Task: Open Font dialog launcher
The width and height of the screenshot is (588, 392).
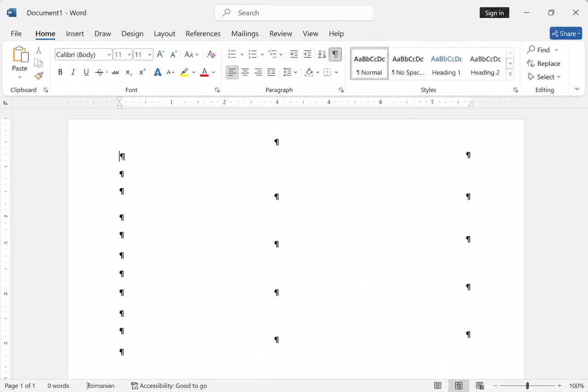Action: [217, 90]
